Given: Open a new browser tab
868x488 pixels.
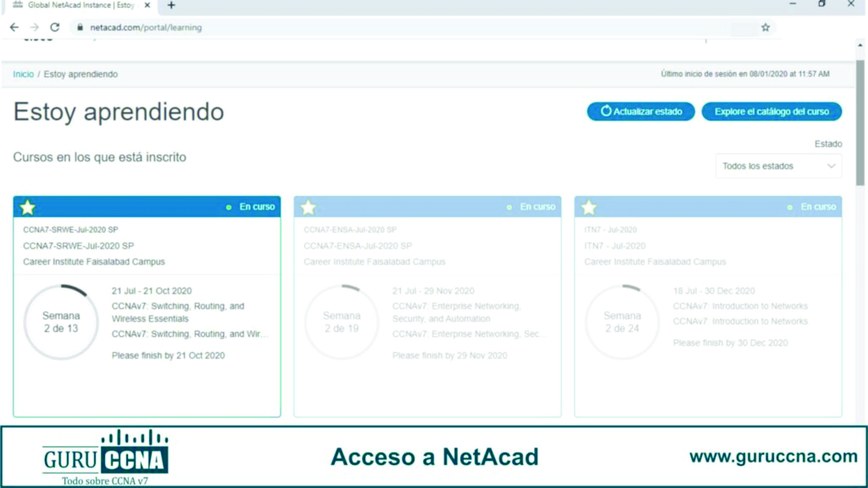Looking at the screenshot, I should tap(171, 5).
